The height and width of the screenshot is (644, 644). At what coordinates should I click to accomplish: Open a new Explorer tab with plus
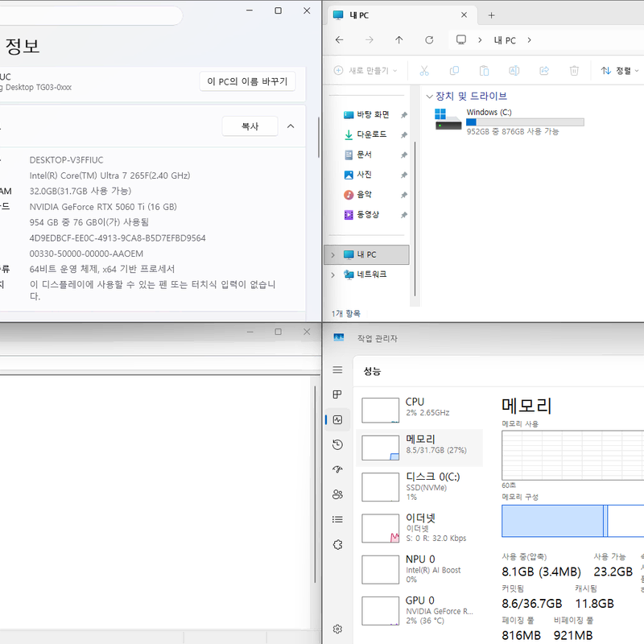(x=491, y=15)
